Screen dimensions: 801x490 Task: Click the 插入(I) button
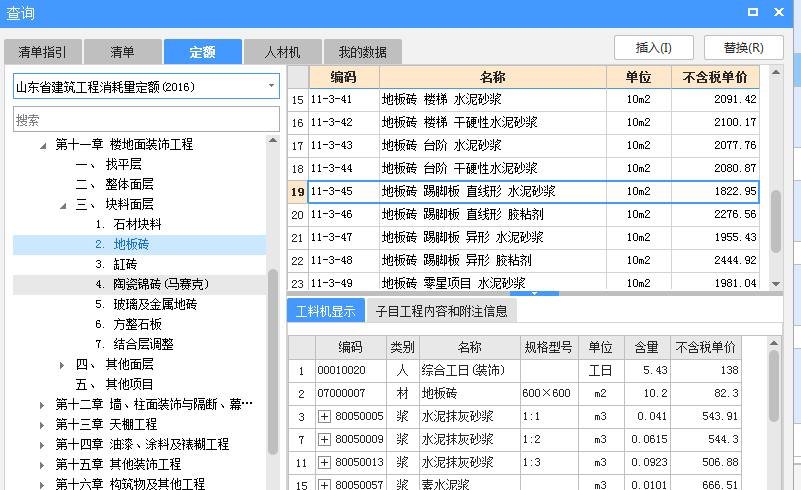pos(653,48)
